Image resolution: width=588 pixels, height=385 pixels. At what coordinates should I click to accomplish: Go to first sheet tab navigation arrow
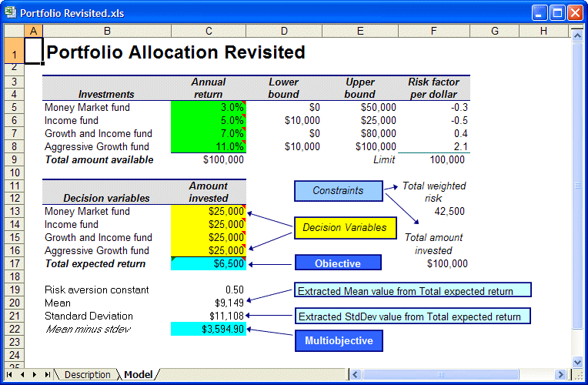[x=9, y=374]
